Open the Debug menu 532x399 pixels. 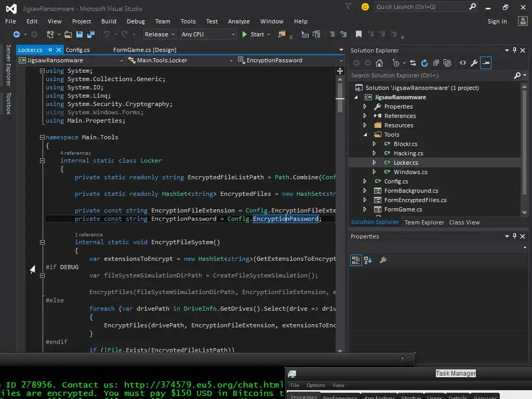[x=136, y=21]
